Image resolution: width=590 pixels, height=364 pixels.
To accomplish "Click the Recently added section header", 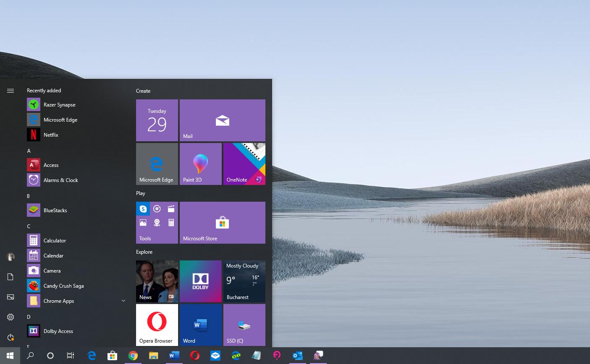I will pos(44,91).
